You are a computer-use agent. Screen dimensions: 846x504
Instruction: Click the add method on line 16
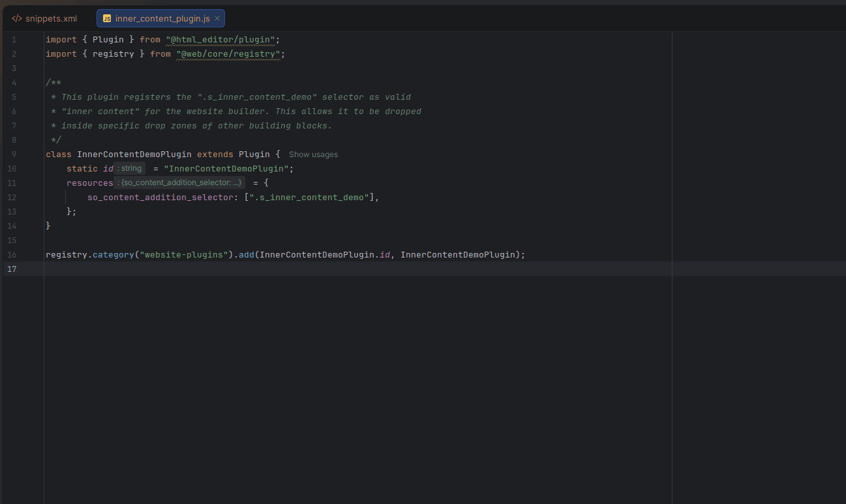click(246, 255)
